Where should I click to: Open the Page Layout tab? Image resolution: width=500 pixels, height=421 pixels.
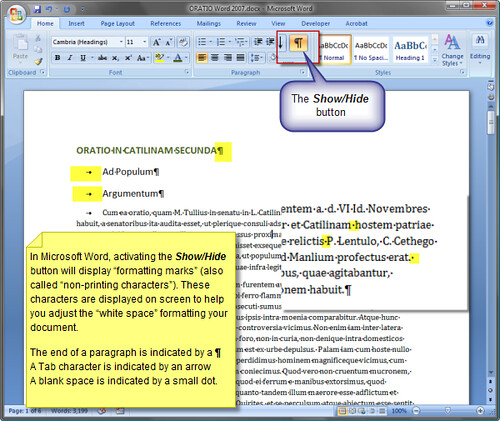pyautogui.click(x=117, y=24)
